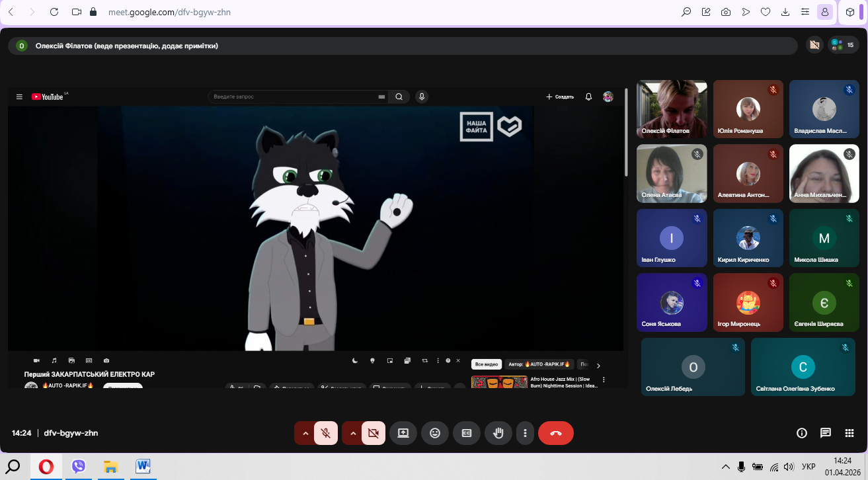Image resolution: width=868 pixels, height=480 pixels.
Task: Raise your hand in the meeting
Action: [x=498, y=433]
